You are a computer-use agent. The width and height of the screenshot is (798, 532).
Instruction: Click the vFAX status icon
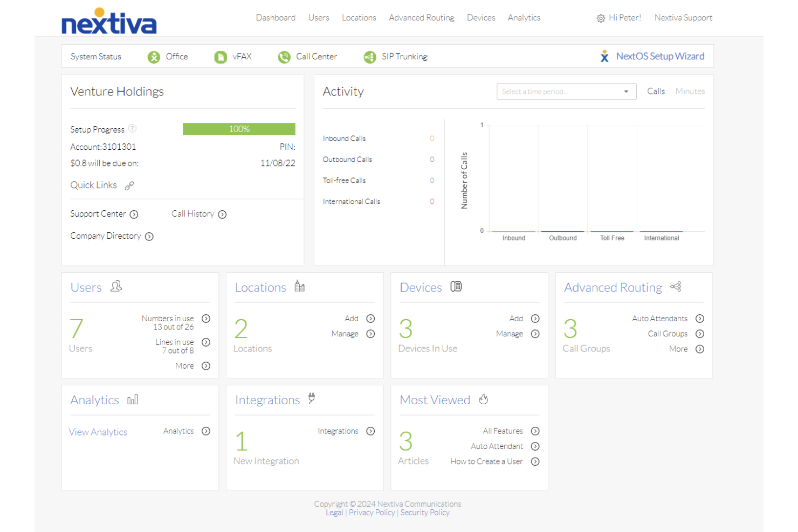221,57
